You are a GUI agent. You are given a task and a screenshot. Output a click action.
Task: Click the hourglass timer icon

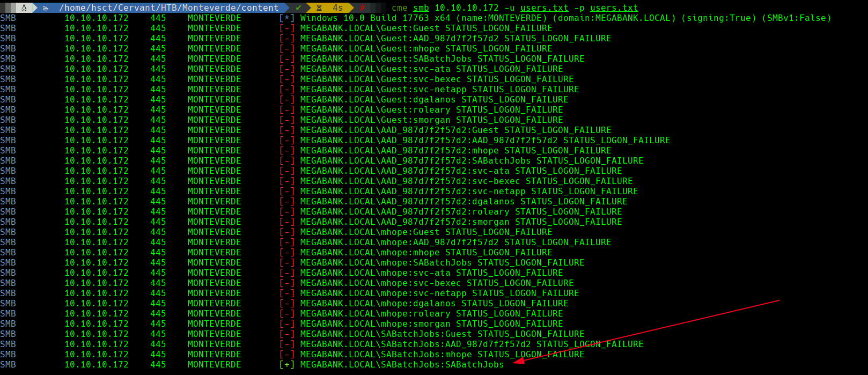tap(319, 8)
